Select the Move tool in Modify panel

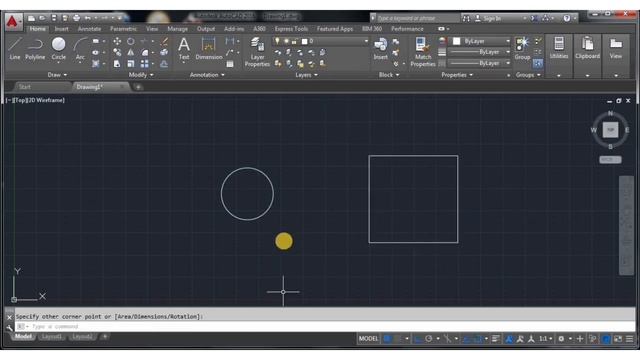[117, 41]
